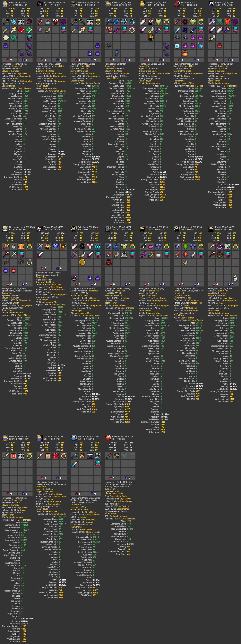Click the Assassin's equipped poison flask
Screen dimensions: 241x644
[x=48, y=22]
